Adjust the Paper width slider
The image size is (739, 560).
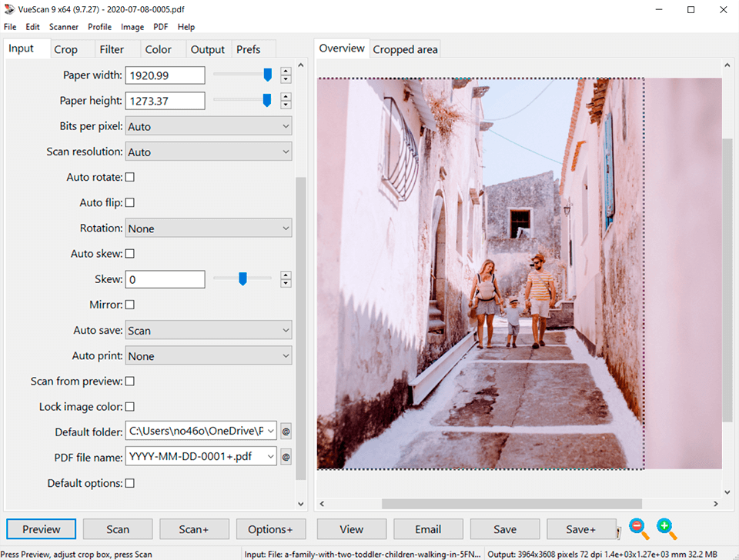[x=267, y=75]
